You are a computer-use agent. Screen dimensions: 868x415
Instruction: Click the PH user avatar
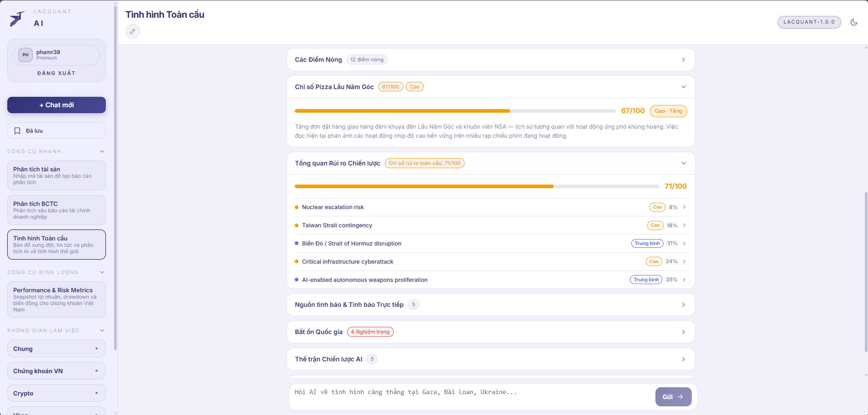[25, 55]
